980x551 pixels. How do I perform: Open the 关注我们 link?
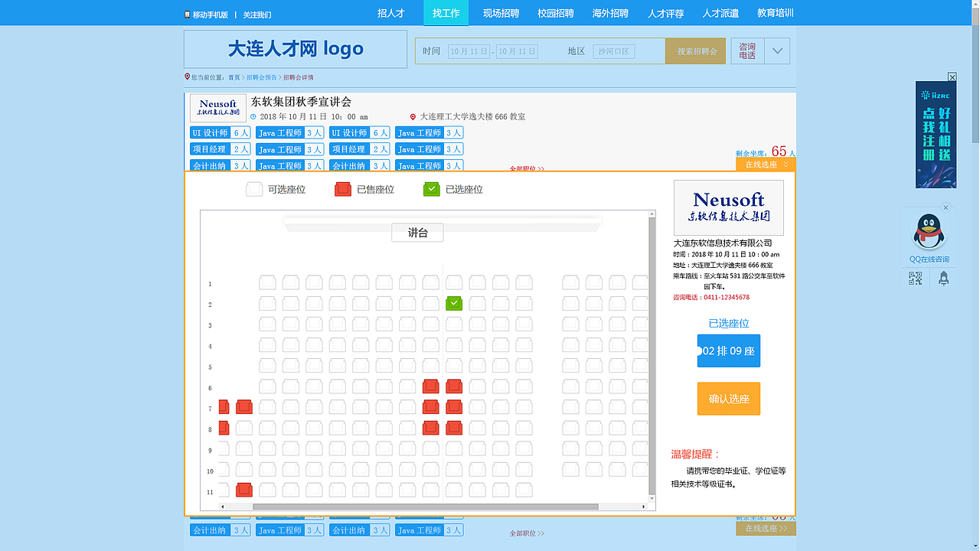click(x=257, y=15)
